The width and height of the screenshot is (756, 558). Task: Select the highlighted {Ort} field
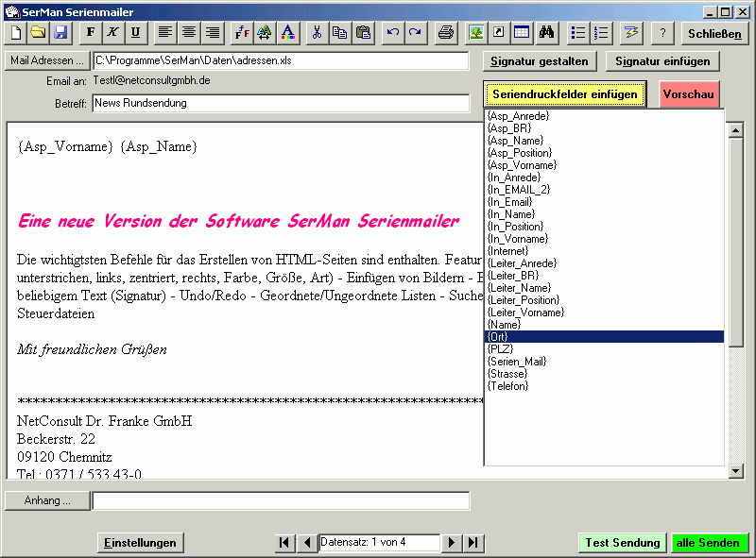tap(604, 336)
